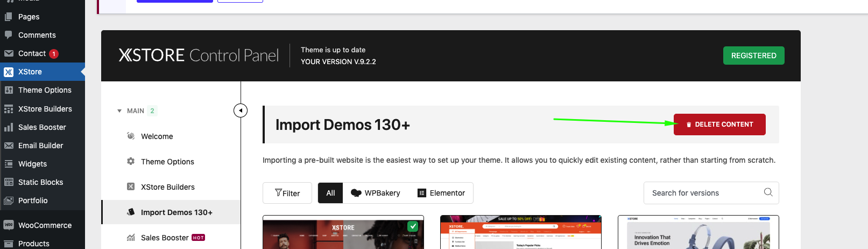Click the 'Theme is up to date' text
This screenshot has height=249, width=868.
[333, 50]
